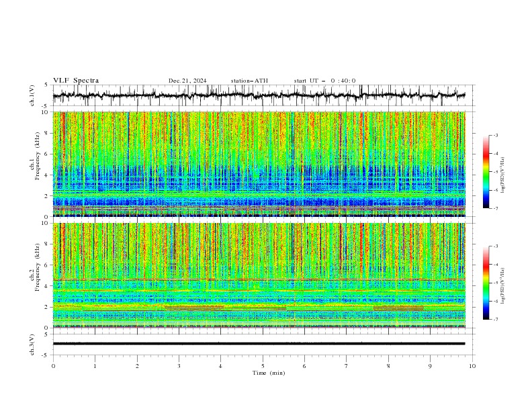This screenshot has height=411, width=532.
Task: Click the "-3" tick on ch.2 color bar
Action: point(496,246)
